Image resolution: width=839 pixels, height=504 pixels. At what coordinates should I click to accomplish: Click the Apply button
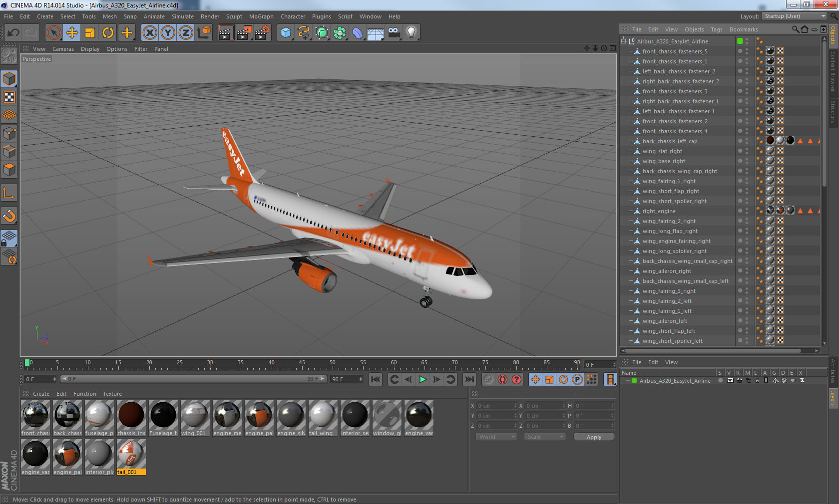point(594,437)
